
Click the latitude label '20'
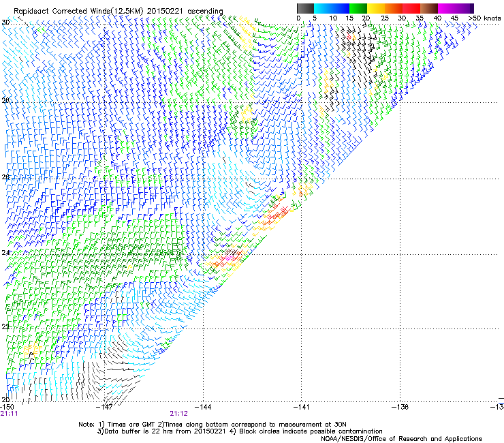pyautogui.click(x=5, y=399)
